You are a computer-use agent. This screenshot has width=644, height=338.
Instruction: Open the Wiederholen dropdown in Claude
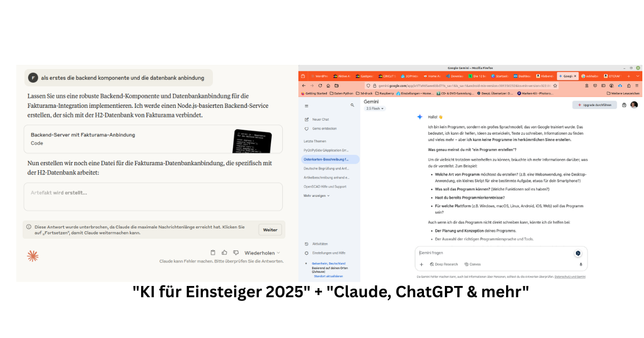[262, 253]
